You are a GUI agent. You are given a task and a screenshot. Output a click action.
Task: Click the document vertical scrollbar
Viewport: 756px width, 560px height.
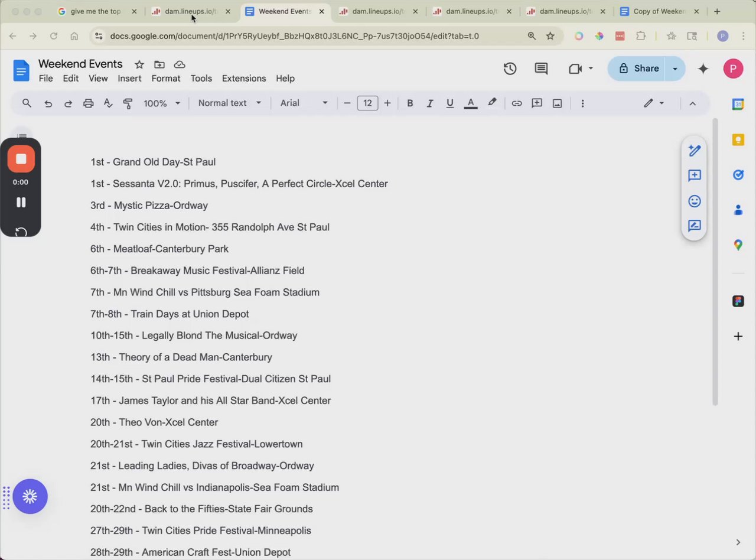tap(715, 262)
